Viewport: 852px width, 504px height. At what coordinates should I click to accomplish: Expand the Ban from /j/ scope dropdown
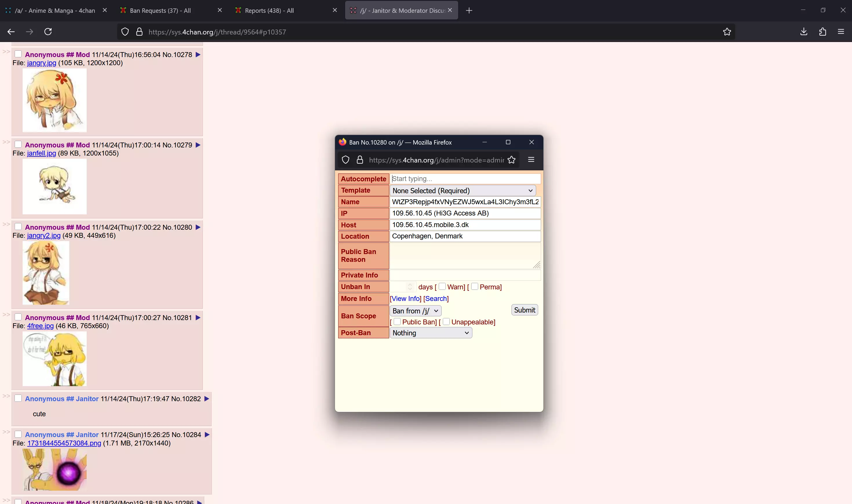tap(415, 311)
